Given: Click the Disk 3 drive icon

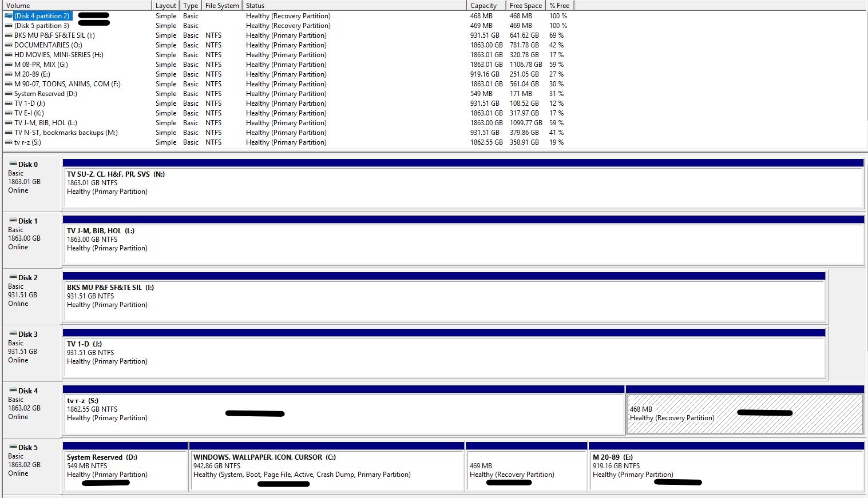Looking at the screenshot, I should pyautogui.click(x=13, y=334).
